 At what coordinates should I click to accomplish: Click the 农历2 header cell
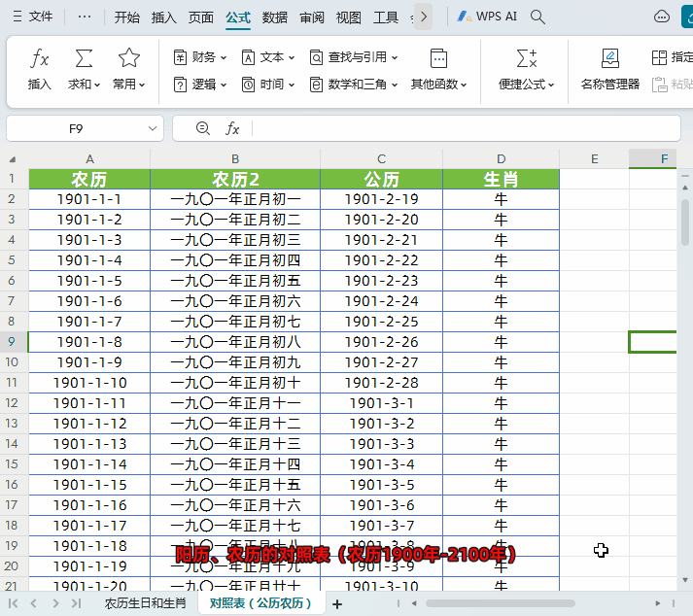coord(235,179)
